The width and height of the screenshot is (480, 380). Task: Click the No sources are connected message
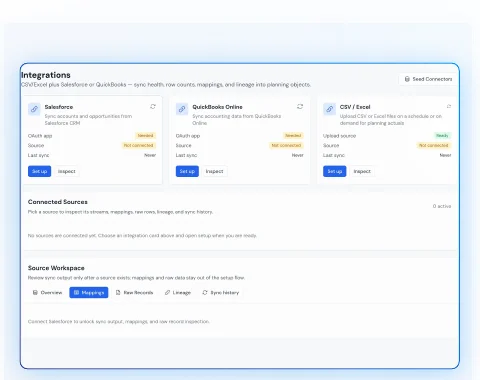(142, 236)
